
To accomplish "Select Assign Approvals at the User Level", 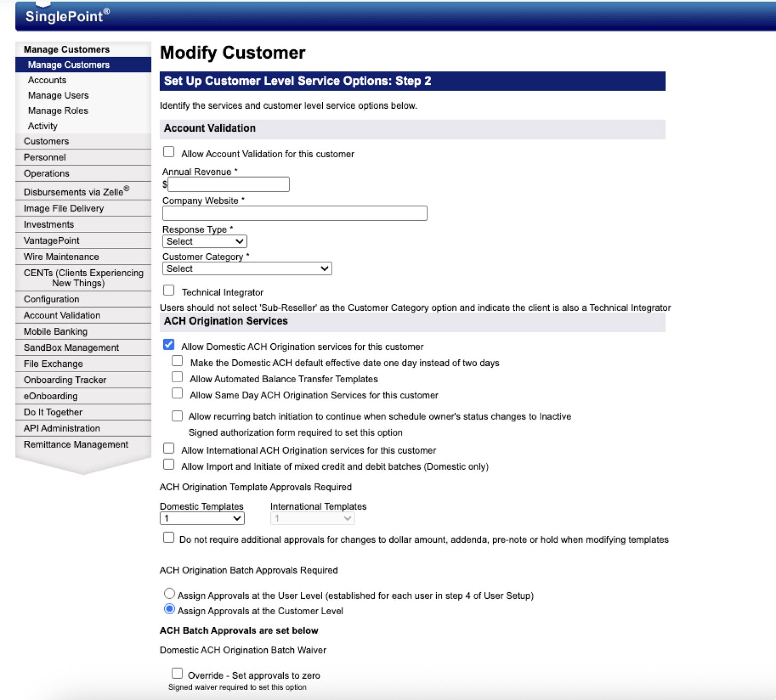I will [170, 593].
